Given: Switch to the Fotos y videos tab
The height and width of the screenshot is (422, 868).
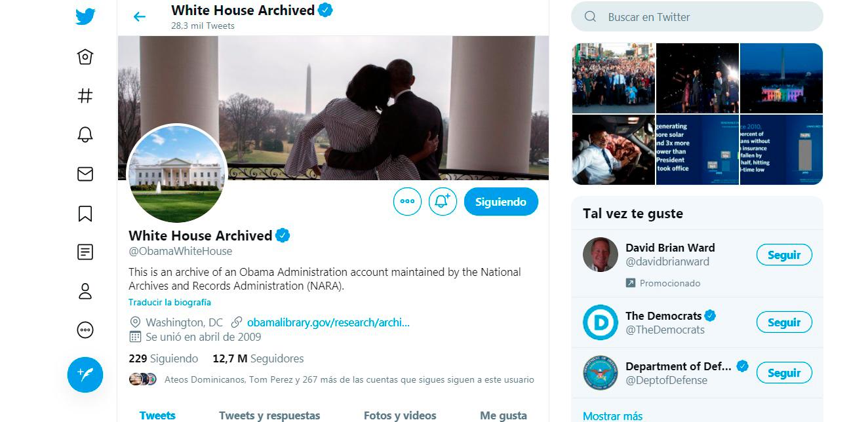Looking at the screenshot, I should coord(400,415).
